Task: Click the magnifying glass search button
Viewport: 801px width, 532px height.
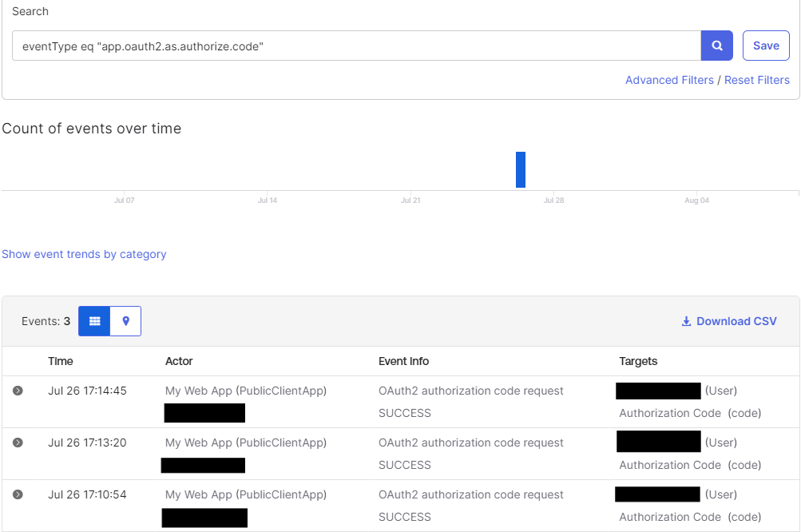Action: click(716, 46)
